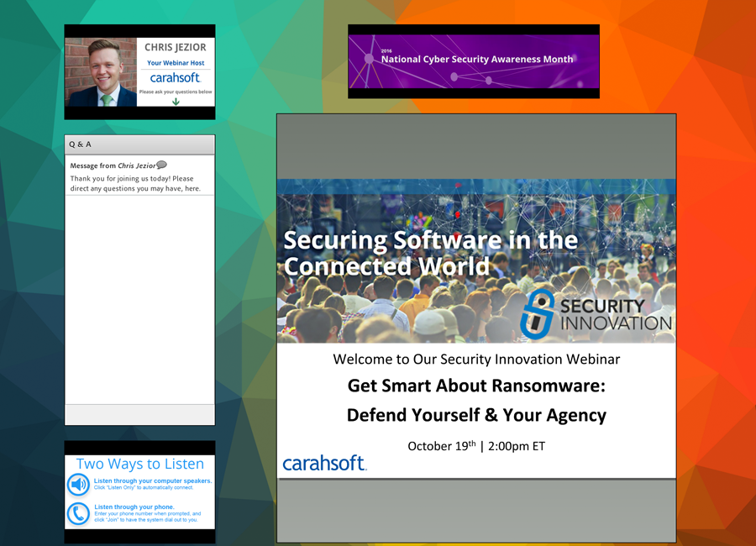Screen dimensions: 756x546
Task: Click "Welcome to Our Security Innovation Webinar" text
Action: click(476, 360)
